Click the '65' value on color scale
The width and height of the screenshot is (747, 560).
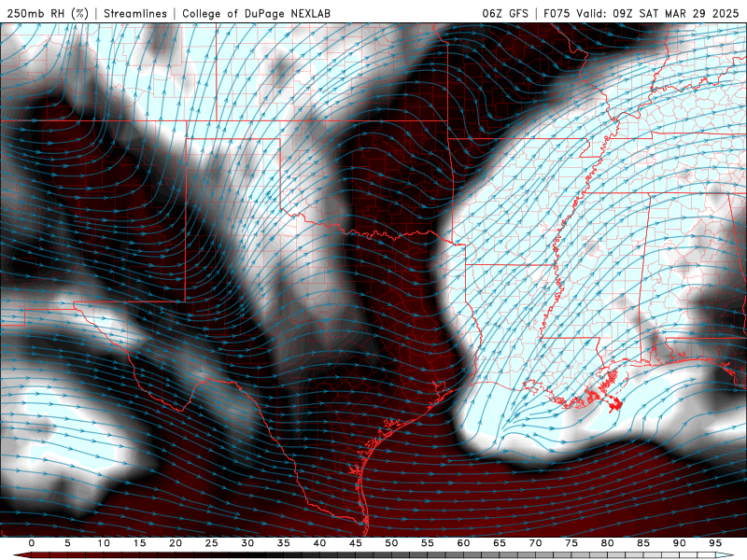(500, 543)
